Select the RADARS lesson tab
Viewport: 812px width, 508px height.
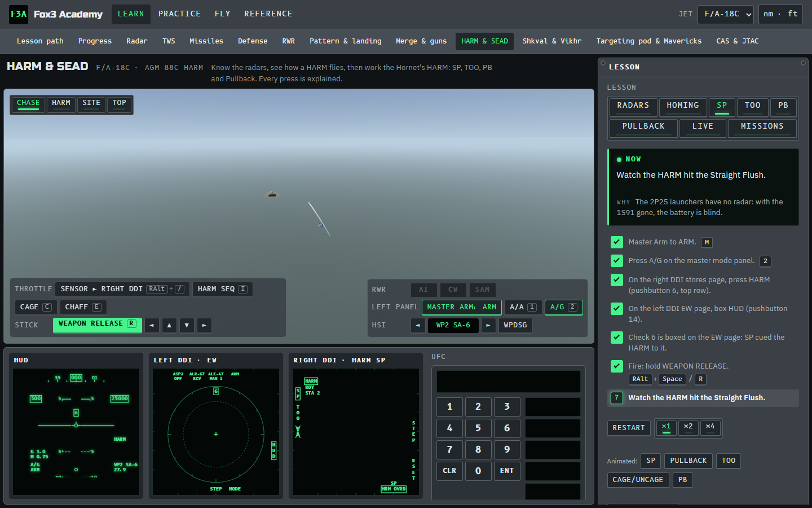click(633, 107)
